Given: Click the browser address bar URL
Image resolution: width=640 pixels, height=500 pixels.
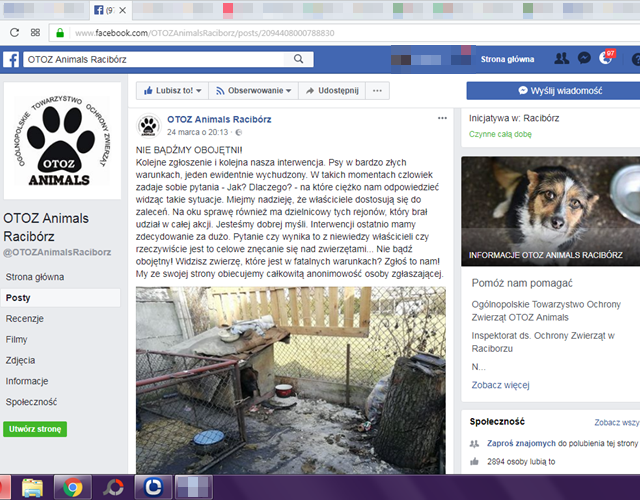Looking at the screenshot, I should [204, 33].
